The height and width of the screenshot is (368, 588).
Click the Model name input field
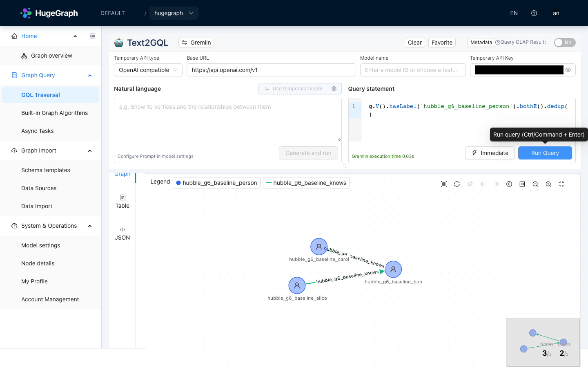coord(413,70)
